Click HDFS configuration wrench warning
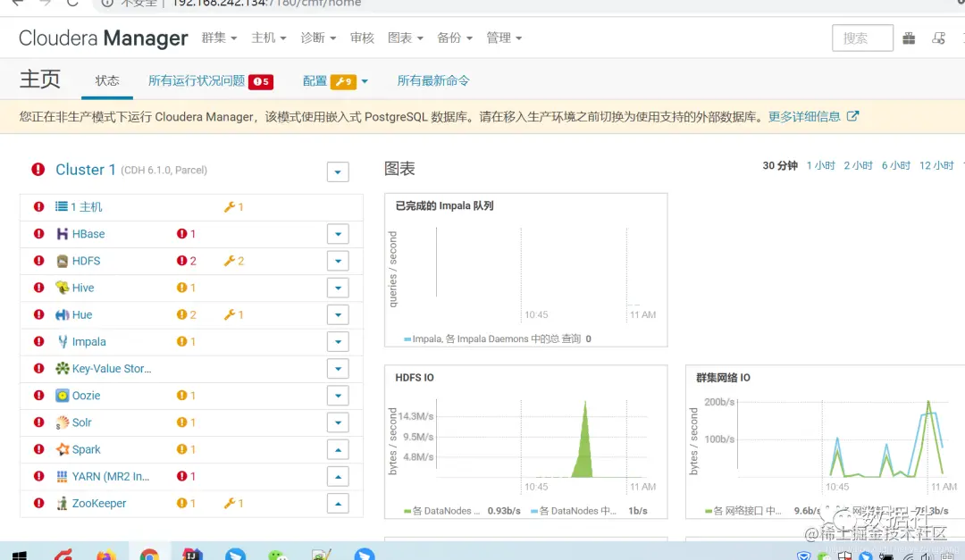The height and width of the screenshot is (560, 965). 234,261
